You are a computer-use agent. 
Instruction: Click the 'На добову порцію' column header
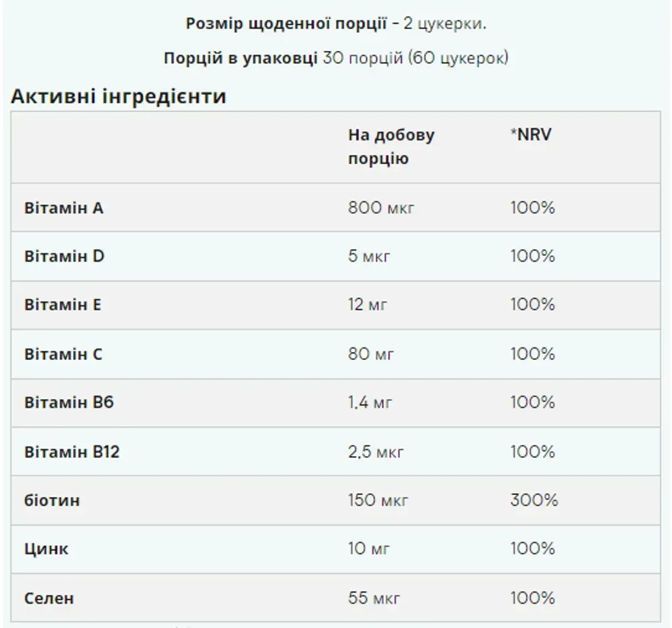click(391, 146)
